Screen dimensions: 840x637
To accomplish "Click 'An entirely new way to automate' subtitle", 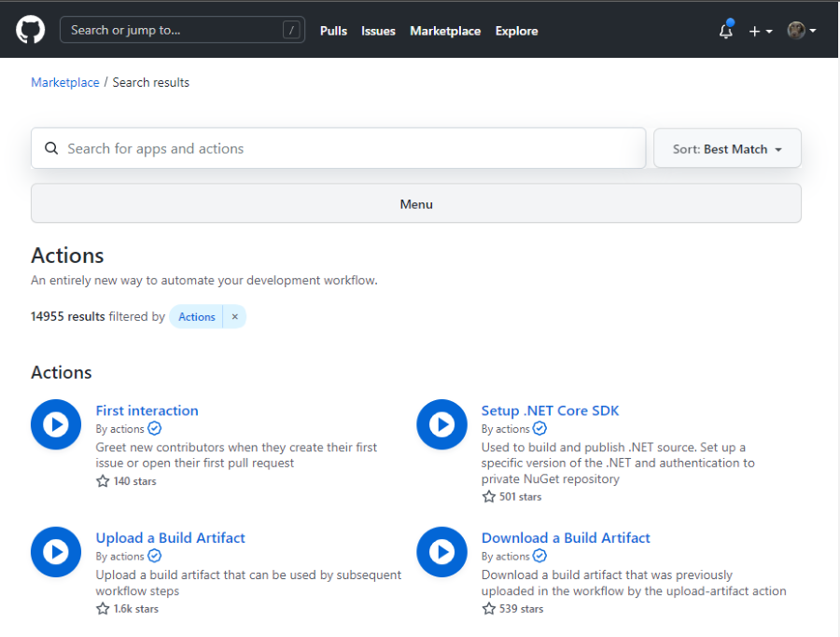I will [204, 280].
